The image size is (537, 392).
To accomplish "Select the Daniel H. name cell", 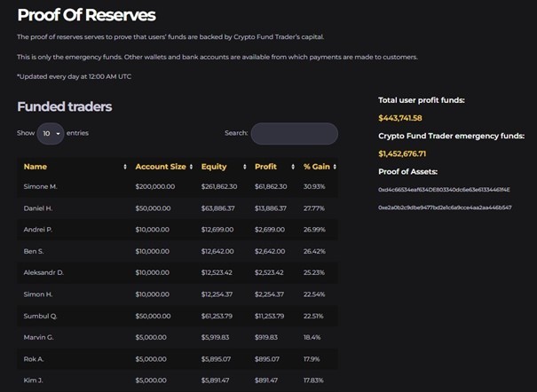I will pyautogui.click(x=38, y=208).
